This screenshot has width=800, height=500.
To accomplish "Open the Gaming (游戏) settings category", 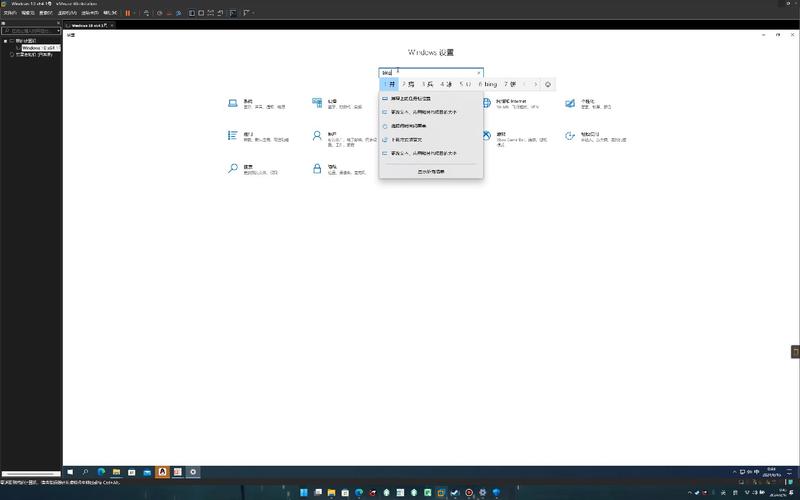I will pyautogui.click(x=514, y=138).
